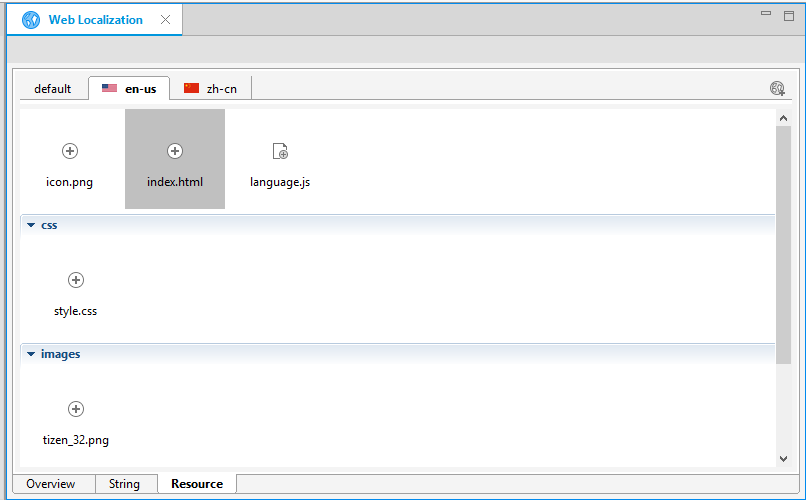The width and height of the screenshot is (806, 500).
Task: Click the scrollbar down arrow
Action: (783, 458)
